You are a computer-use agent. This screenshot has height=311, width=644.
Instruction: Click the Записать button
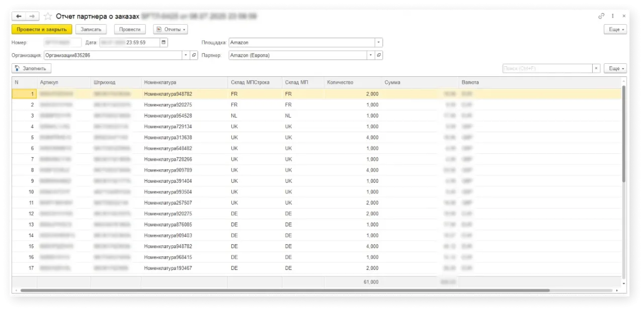[x=91, y=29]
